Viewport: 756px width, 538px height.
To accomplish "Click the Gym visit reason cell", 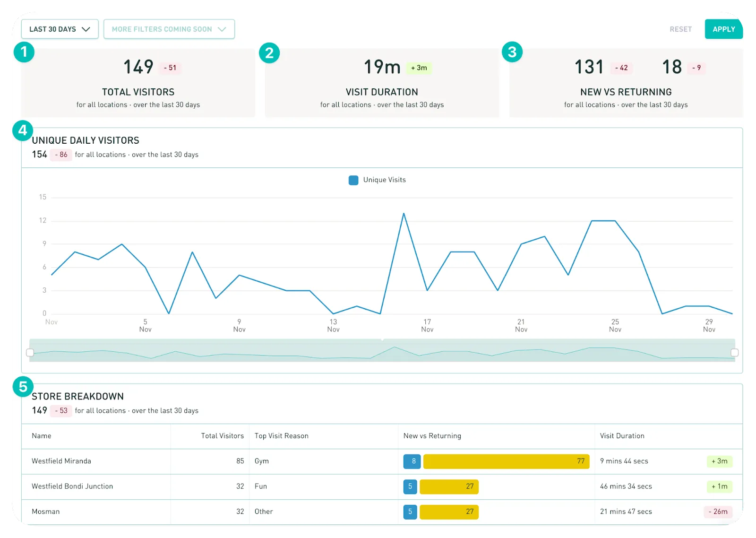I will tap(262, 461).
